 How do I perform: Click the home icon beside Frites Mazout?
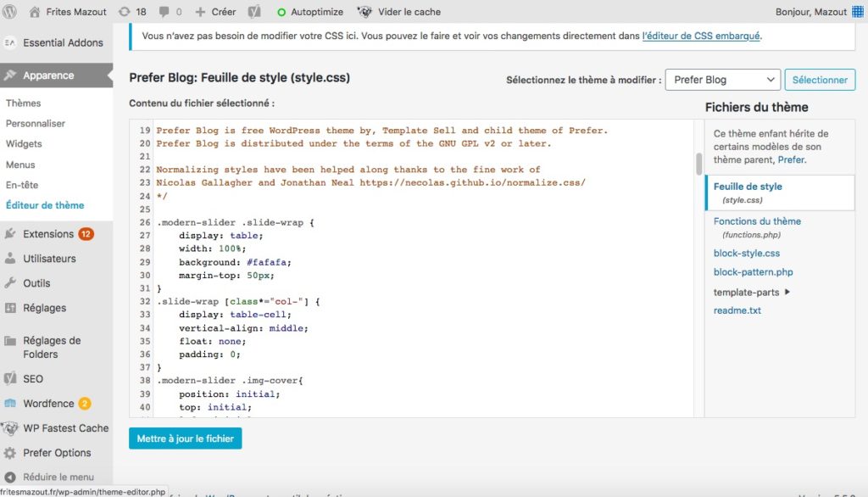34,12
